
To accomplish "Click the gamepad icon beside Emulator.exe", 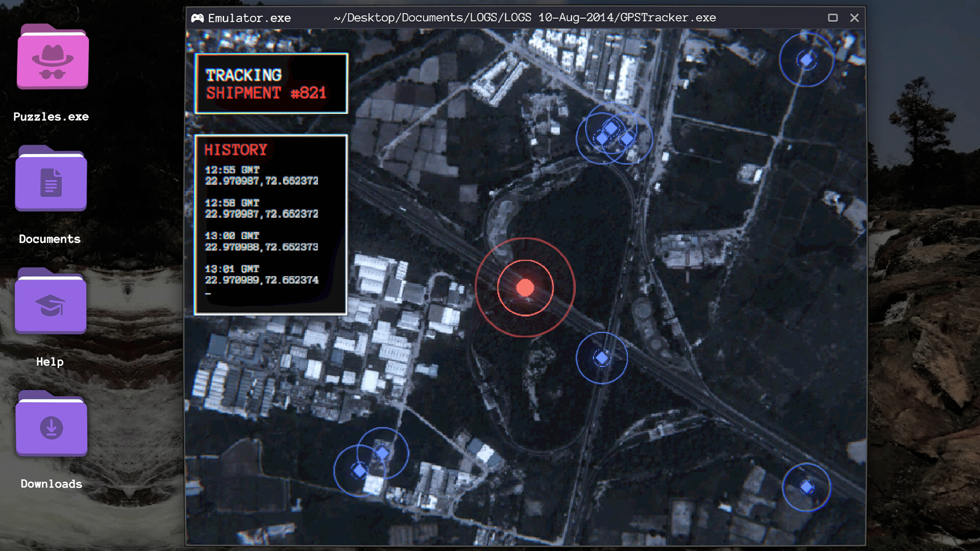I will coord(198,18).
